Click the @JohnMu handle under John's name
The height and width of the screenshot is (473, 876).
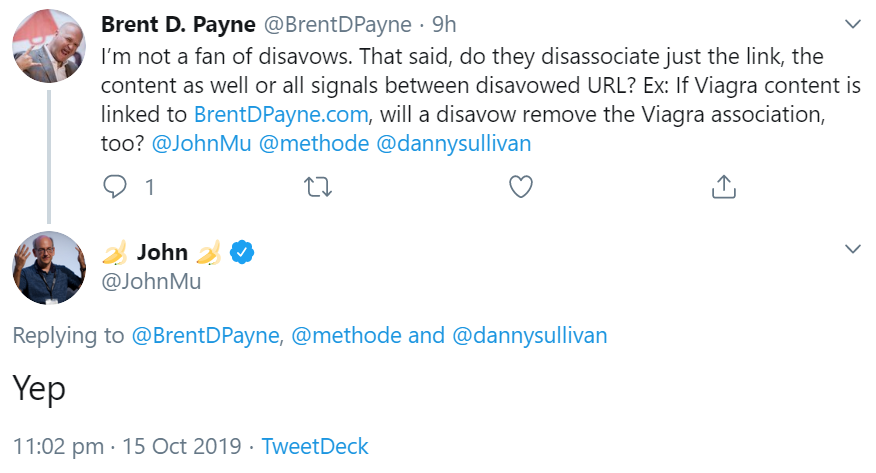pyautogui.click(x=152, y=281)
